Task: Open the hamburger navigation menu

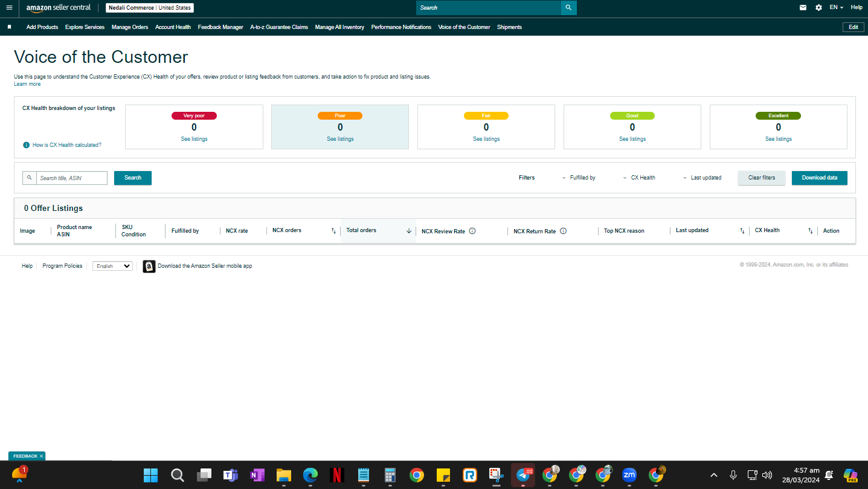Action: pyautogui.click(x=9, y=7)
